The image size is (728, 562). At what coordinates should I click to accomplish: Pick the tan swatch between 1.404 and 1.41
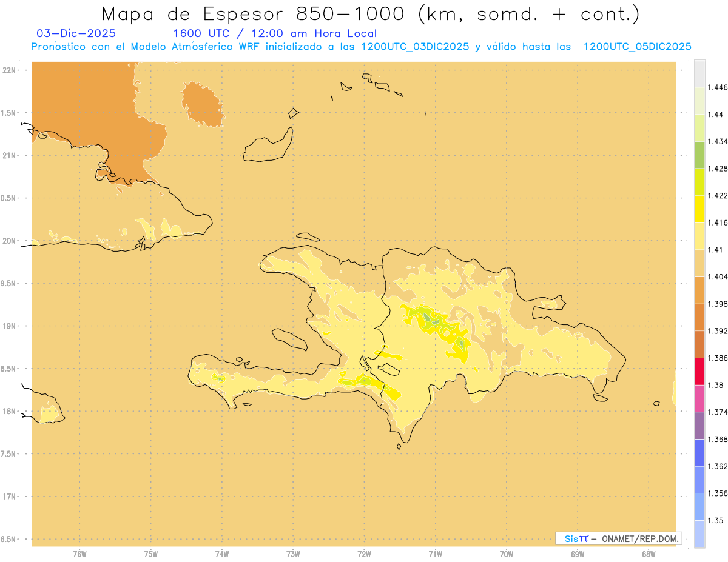699,263
